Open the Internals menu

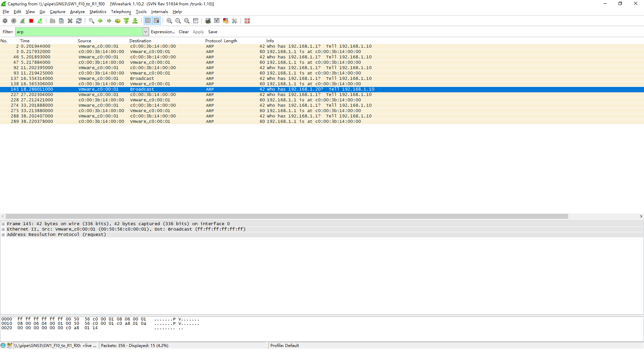click(159, 12)
